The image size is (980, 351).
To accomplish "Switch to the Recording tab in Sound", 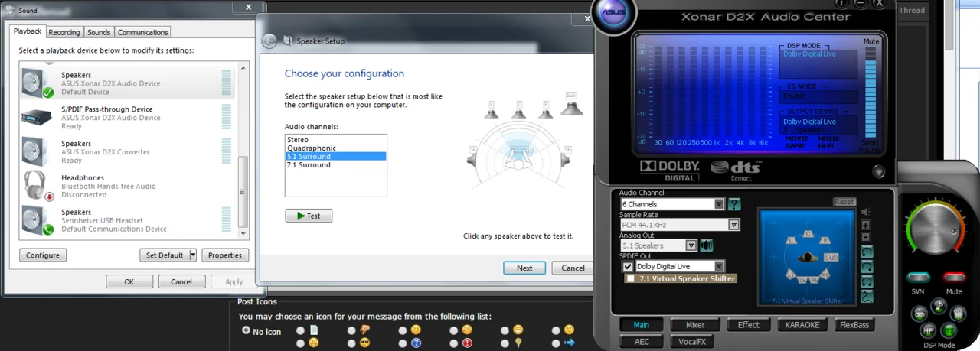I will (x=64, y=32).
